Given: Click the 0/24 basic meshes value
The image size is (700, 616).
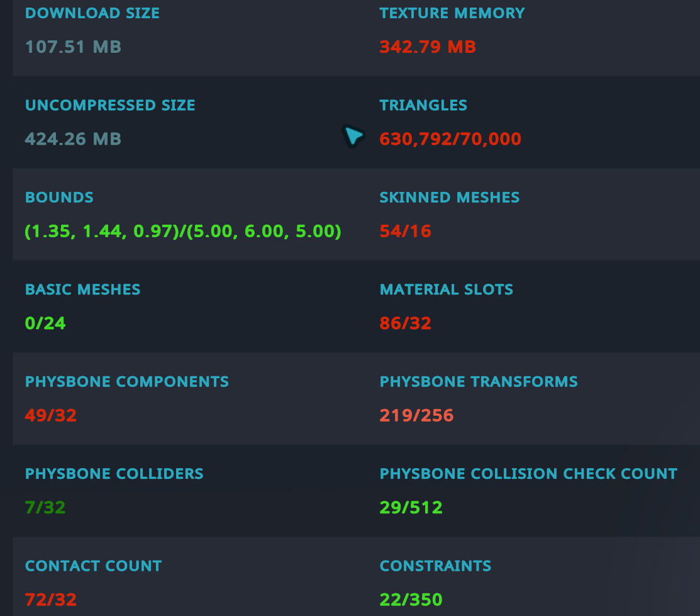Looking at the screenshot, I should pyautogui.click(x=45, y=323).
